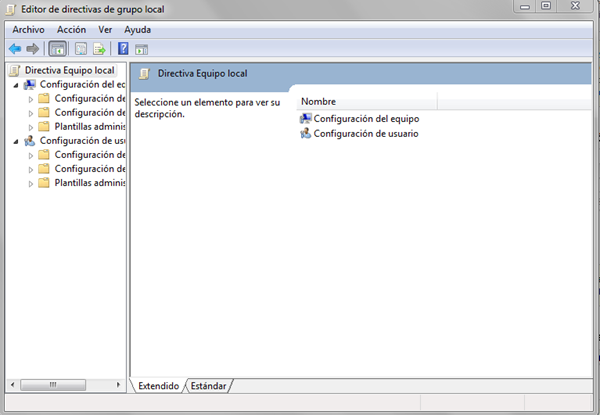Expand Plantillas adminis under Configuración del equipo

[31, 127]
